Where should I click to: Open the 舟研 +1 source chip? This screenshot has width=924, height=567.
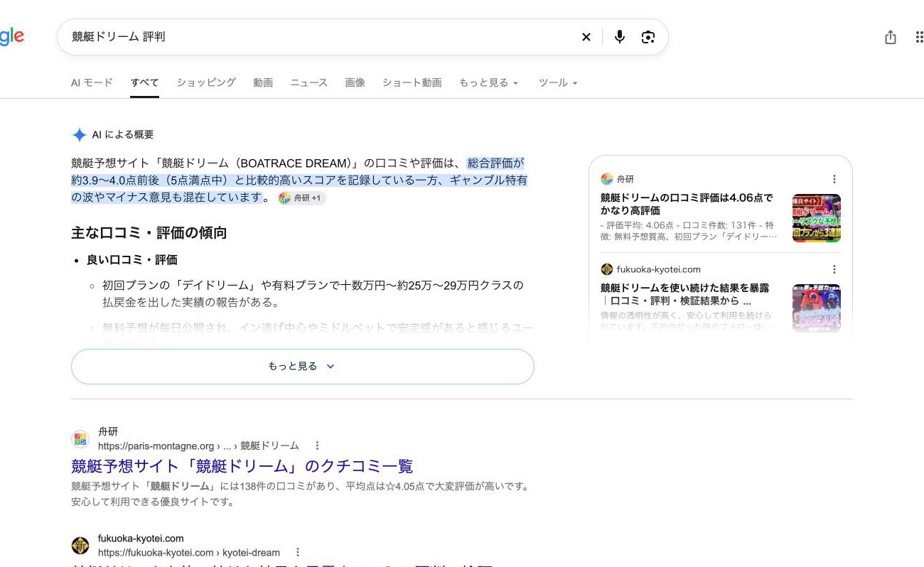[302, 198]
